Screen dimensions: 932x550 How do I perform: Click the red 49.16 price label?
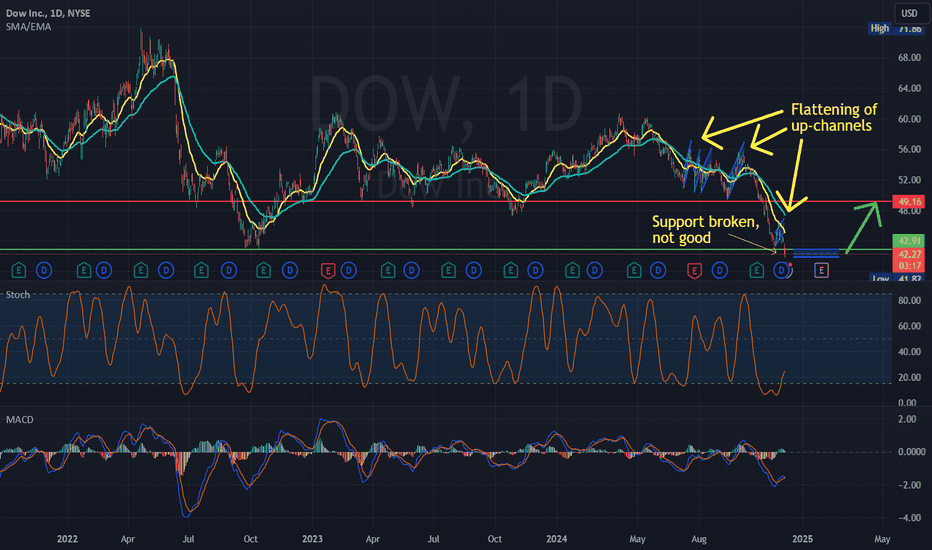(x=909, y=202)
